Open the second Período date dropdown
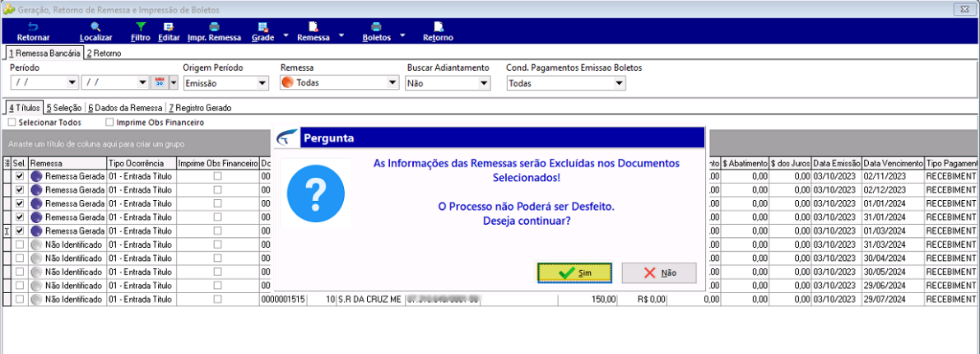This screenshot has width=980, height=354. [x=144, y=82]
